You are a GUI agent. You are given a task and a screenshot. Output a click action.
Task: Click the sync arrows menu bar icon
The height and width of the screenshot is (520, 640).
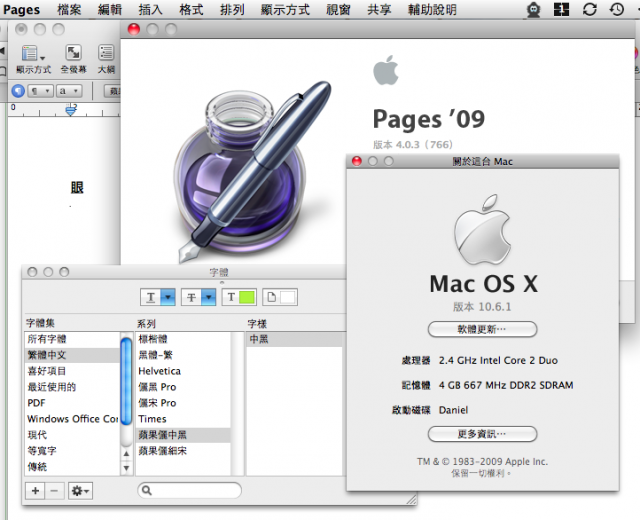(590, 9)
